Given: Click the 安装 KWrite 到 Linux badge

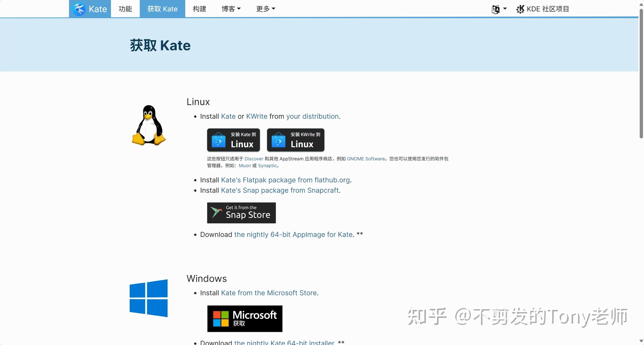Looking at the screenshot, I should [295, 140].
